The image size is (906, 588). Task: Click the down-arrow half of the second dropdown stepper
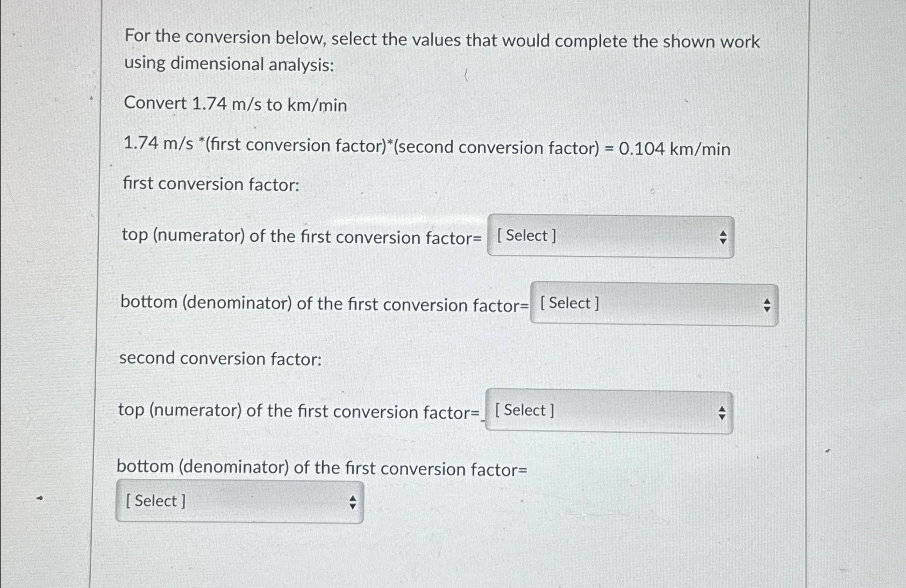(767, 308)
